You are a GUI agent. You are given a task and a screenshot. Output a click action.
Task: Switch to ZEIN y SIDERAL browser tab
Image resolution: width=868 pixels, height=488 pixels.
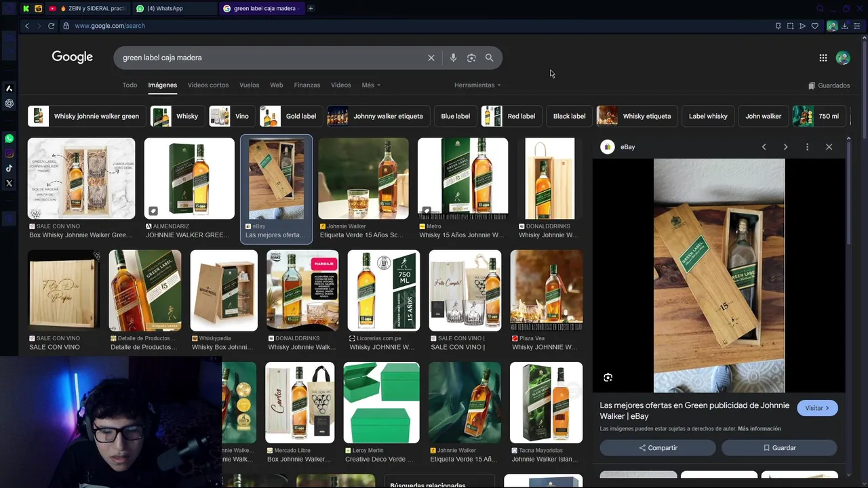point(87,8)
